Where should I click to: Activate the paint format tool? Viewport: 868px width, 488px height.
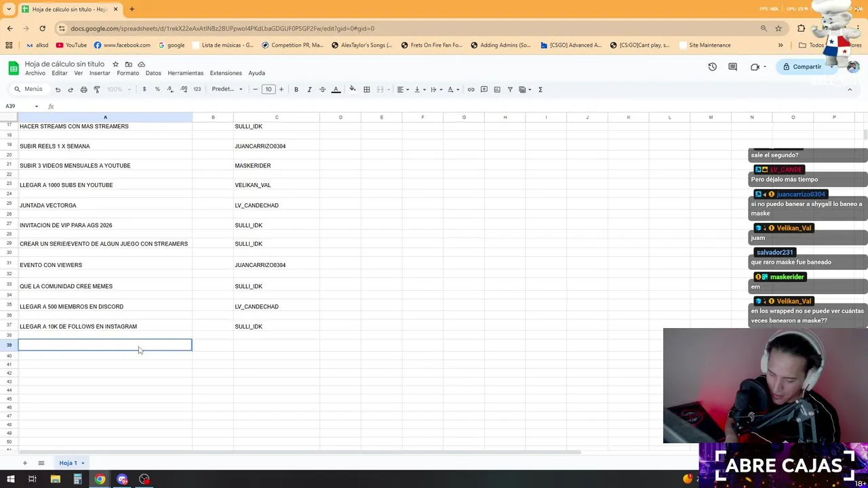tap(97, 89)
